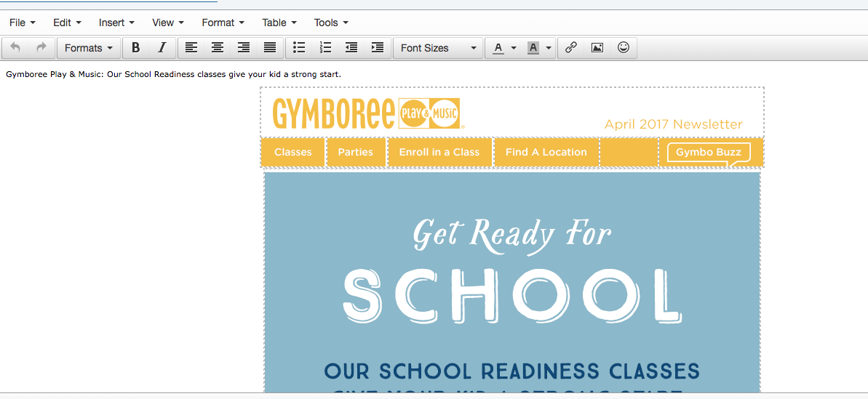Open the Font Sizes dropdown
This screenshot has width=868, height=399.
438,48
